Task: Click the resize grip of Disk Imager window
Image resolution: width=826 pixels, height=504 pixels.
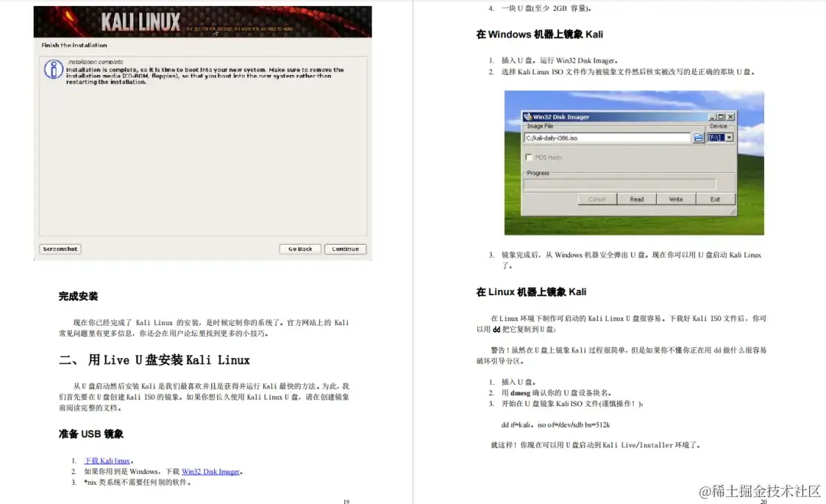Action: point(733,212)
